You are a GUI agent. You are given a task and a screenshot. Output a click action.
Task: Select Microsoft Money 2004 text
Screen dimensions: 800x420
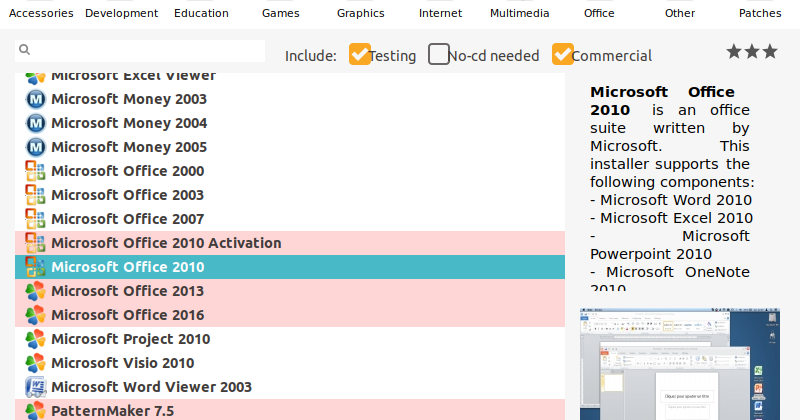tap(129, 123)
